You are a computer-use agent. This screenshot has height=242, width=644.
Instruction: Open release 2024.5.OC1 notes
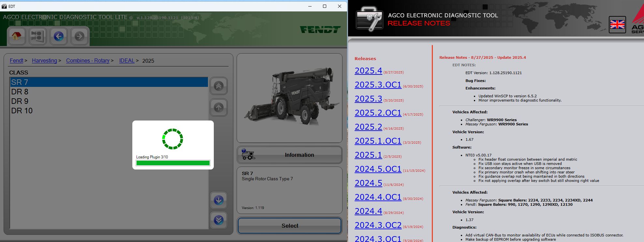378,169
